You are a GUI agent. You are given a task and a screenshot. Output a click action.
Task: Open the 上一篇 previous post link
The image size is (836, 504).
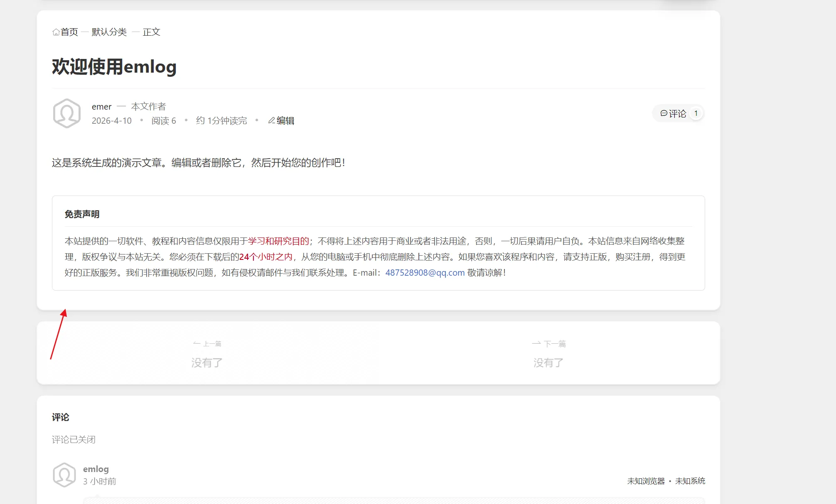click(x=212, y=343)
